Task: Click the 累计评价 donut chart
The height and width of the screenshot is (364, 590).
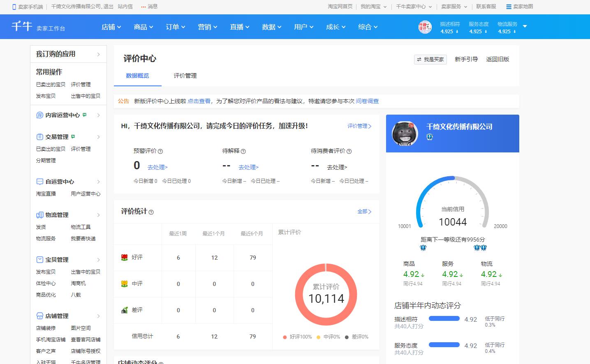Action: [326, 295]
